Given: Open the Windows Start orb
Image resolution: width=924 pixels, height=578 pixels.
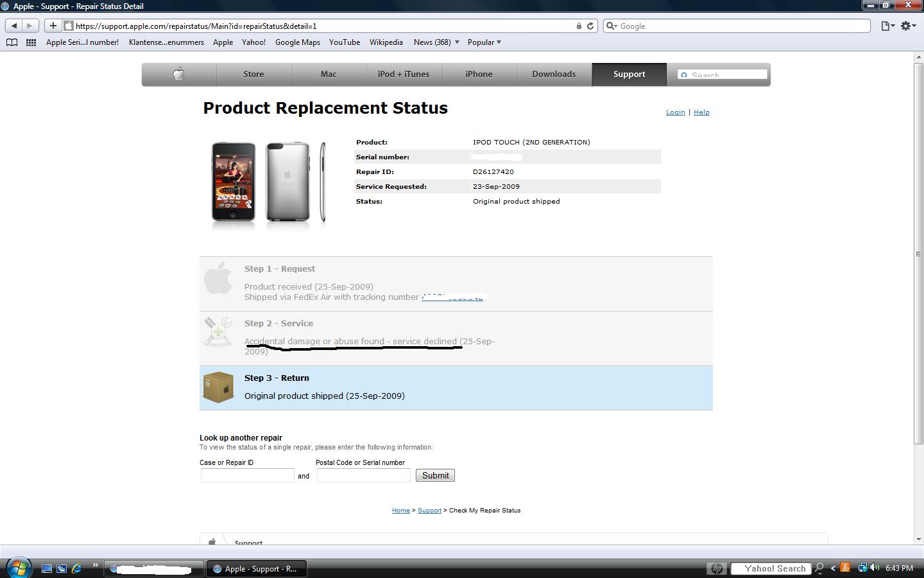Looking at the screenshot, I should [19, 568].
